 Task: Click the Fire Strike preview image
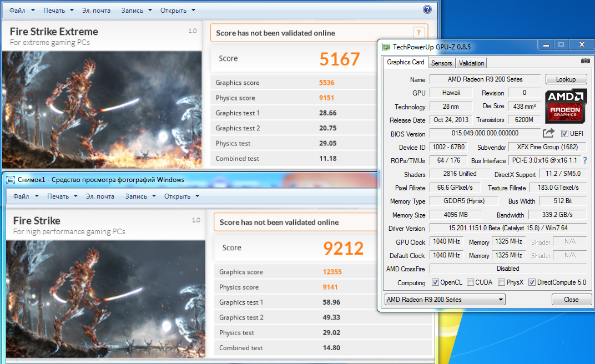[105, 299]
